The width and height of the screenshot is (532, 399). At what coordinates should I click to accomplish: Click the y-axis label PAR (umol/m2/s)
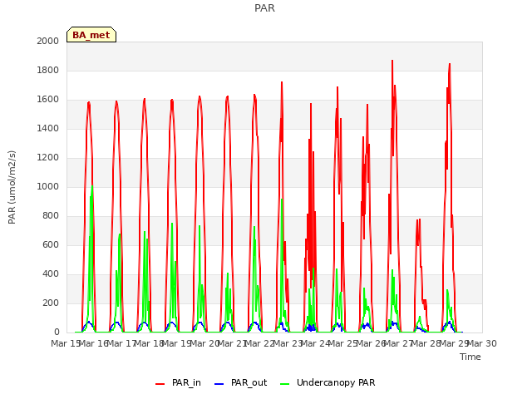tap(12, 187)
